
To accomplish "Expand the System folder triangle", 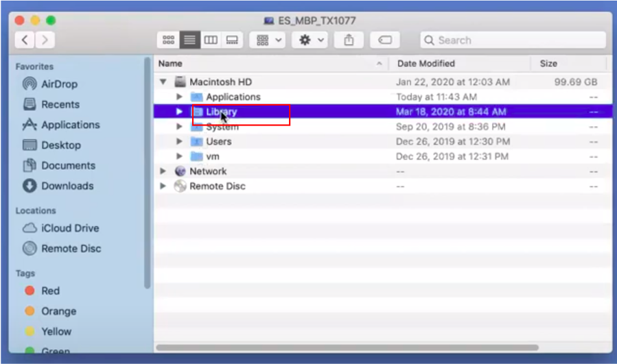I will pyautogui.click(x=179, y=127).
